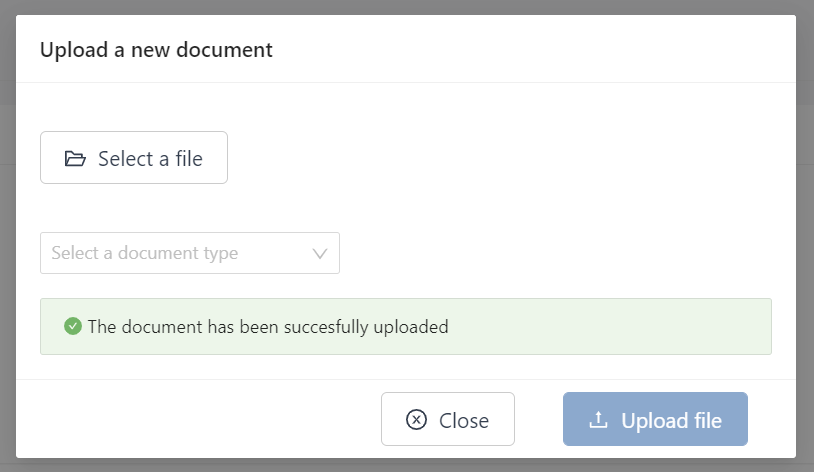814x472 pixels.
Task: Click the 'successfully uploaded' message text
Action: (x=268, y=326)
